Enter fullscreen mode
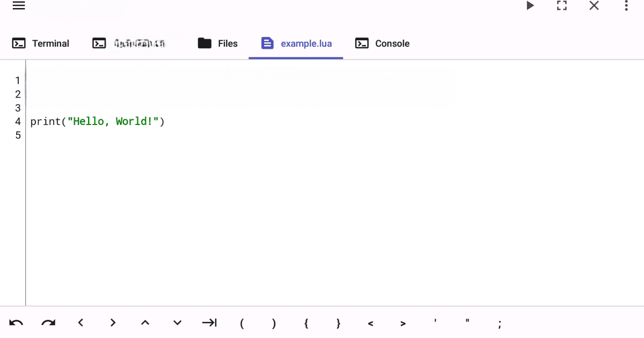644x338 pixels. [x=562, y=5]
